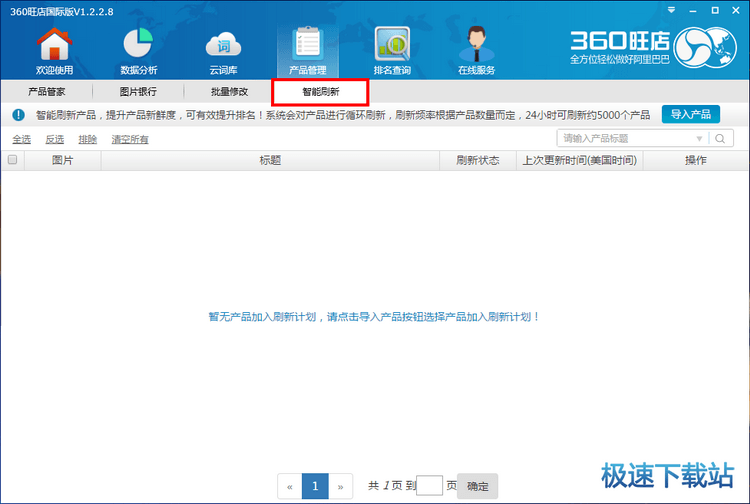Switch to the 批量修改 tab
The width and height of the screenshot is (750, 504).
point(229,91)
